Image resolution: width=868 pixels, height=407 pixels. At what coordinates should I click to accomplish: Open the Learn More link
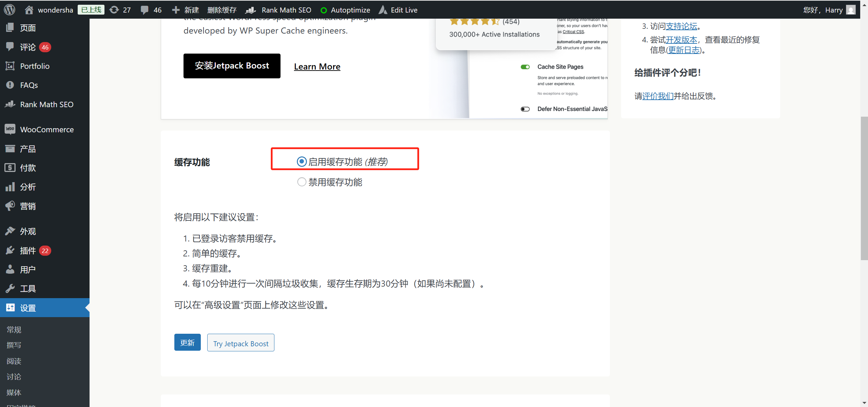coord(317,66)
